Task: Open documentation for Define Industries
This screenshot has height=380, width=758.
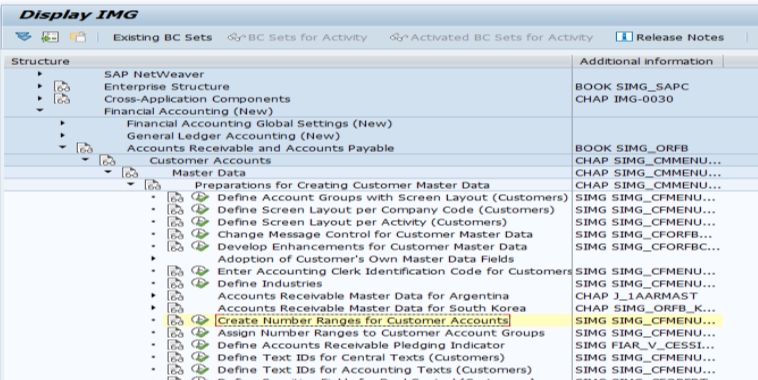Action: coord(175,283)
